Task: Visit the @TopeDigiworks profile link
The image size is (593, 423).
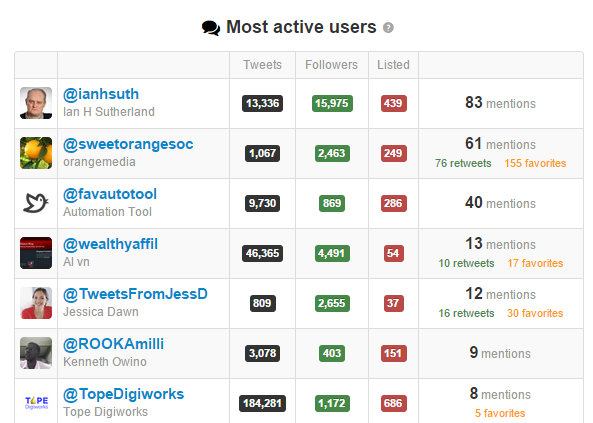Action: coord(123,394)
